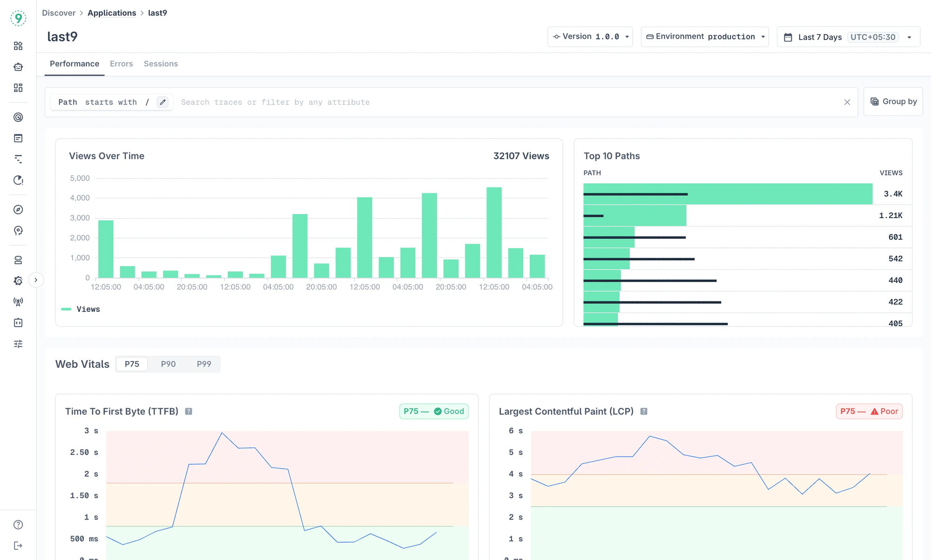Open the code embed icon in sidebar
This screenshot has width=931, height=560.
pyautogui.click(x=18, y=322)
